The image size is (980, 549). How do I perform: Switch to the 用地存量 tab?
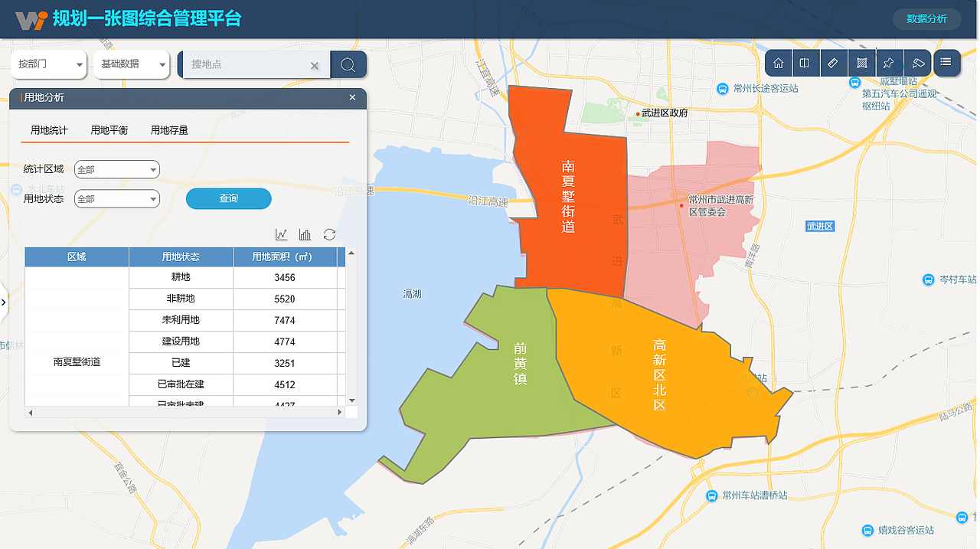(x=169, y=130)
